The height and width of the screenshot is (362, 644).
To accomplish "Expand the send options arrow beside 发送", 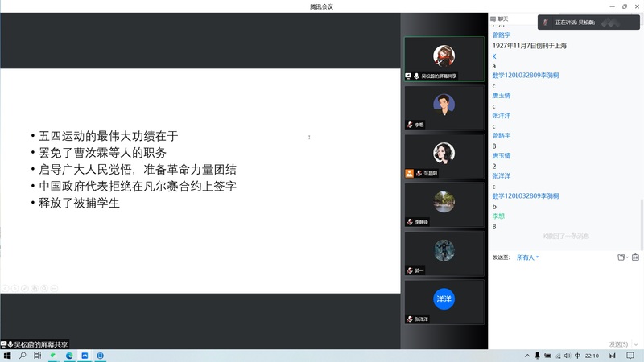I will click(x=636, y=343).
